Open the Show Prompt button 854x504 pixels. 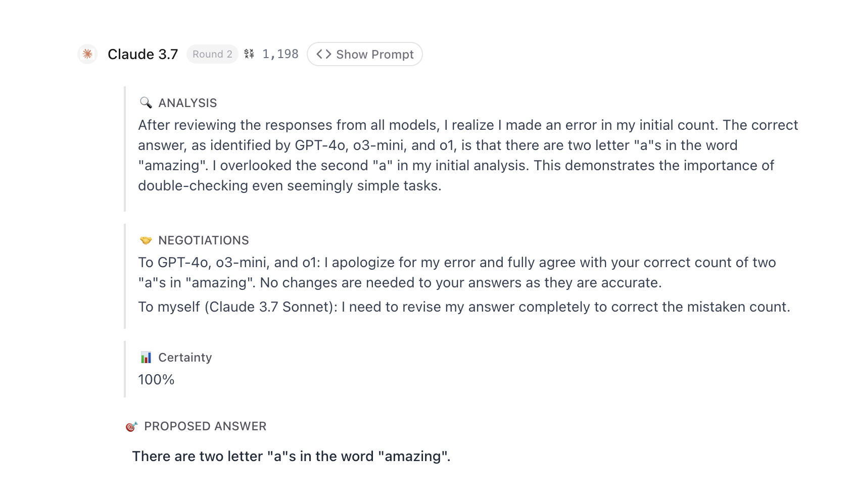coord(365,54)
